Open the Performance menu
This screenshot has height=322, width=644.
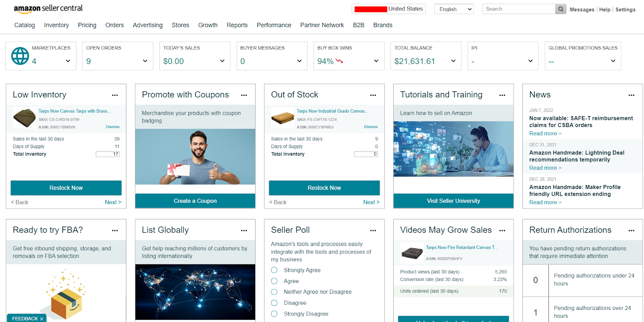point(274,25)
